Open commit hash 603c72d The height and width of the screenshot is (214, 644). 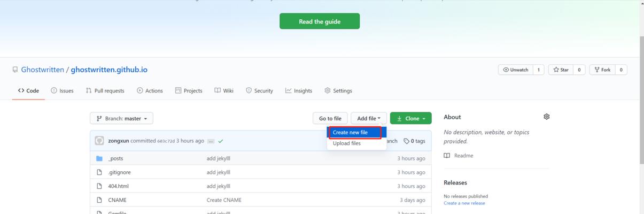166,141
